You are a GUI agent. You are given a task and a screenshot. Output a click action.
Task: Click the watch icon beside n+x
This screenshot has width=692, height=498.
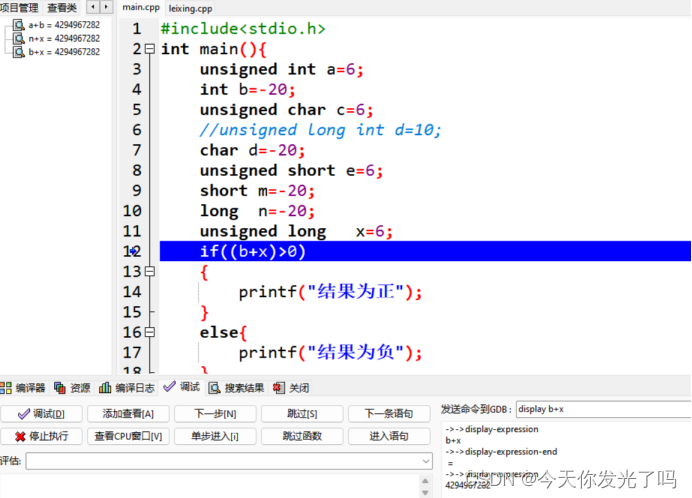(x=19, y=38)
